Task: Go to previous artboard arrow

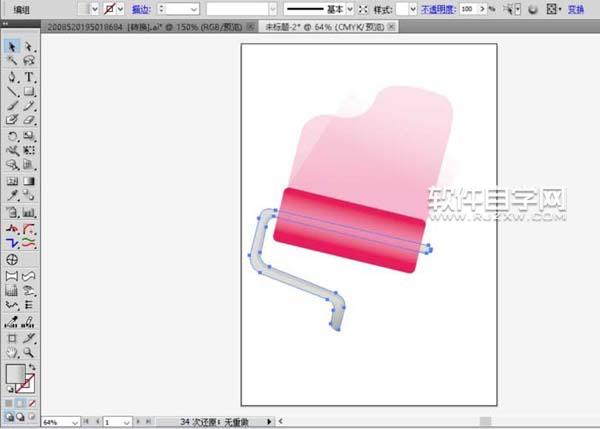Action: pos(97,421)
